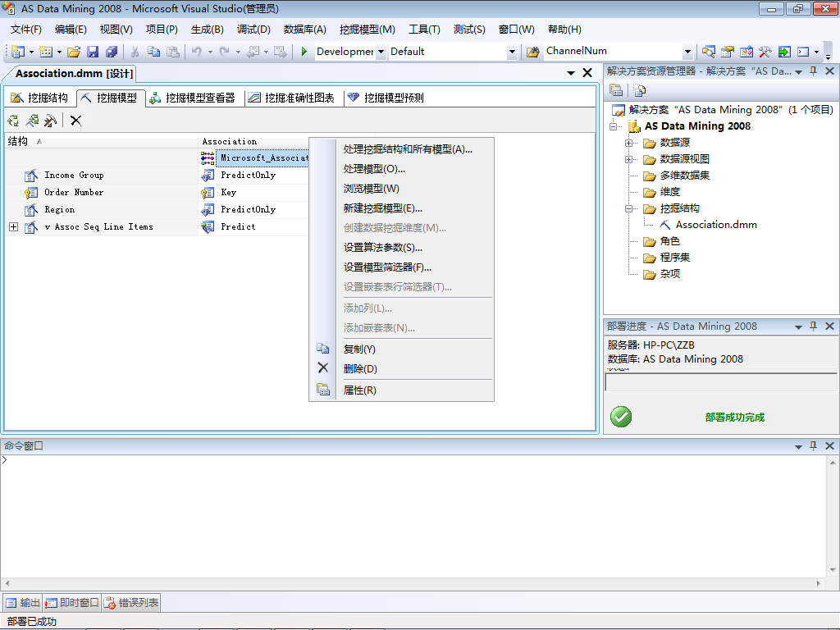This screenshot has height=630, width=840.
Task: Click the process mining structure icon
Action: [13, 121]
